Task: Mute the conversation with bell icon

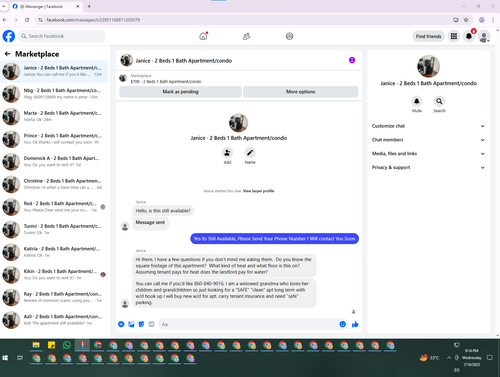Action: click(416, 101)
